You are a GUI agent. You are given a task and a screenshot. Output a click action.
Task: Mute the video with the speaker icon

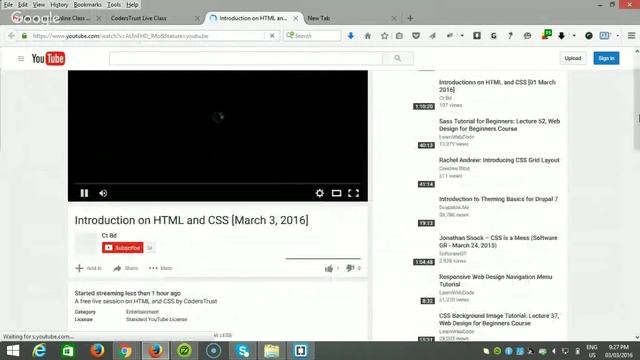103,193
